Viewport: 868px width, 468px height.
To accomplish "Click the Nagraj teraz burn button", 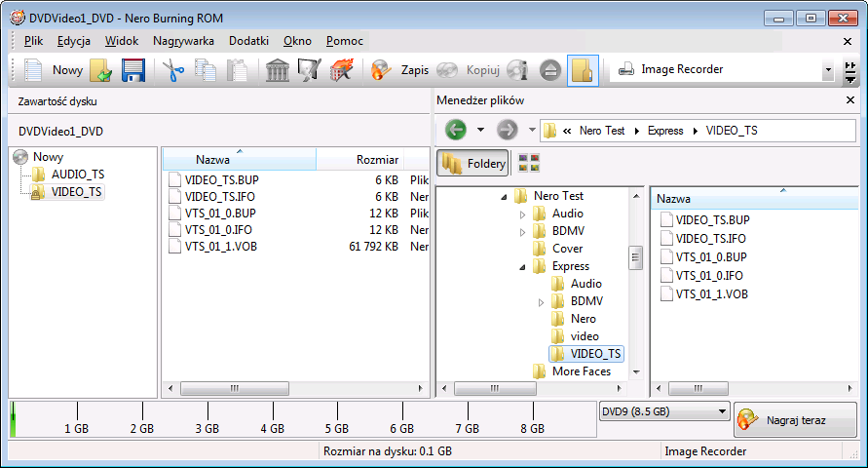I will [796, 420].
